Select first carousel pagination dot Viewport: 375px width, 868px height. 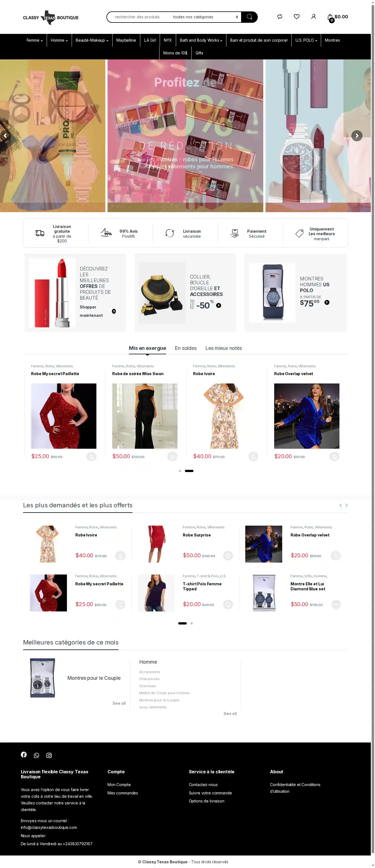pos(180,471)
